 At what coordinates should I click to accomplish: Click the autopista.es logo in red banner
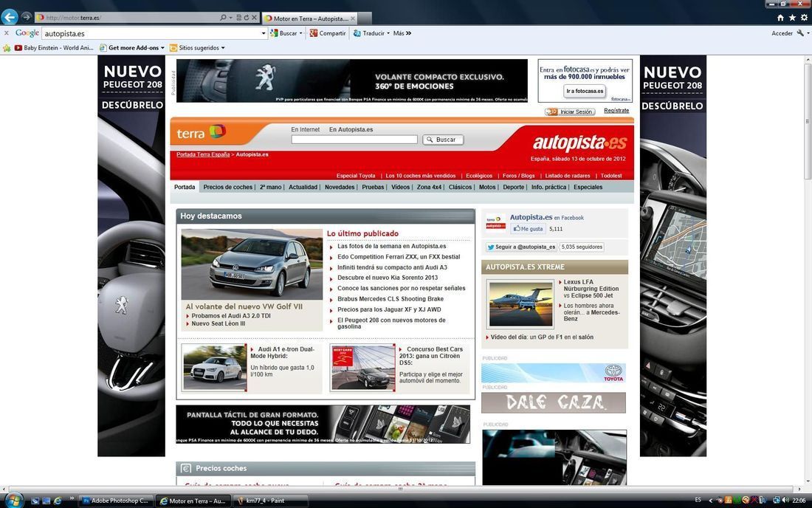[579, 143]
